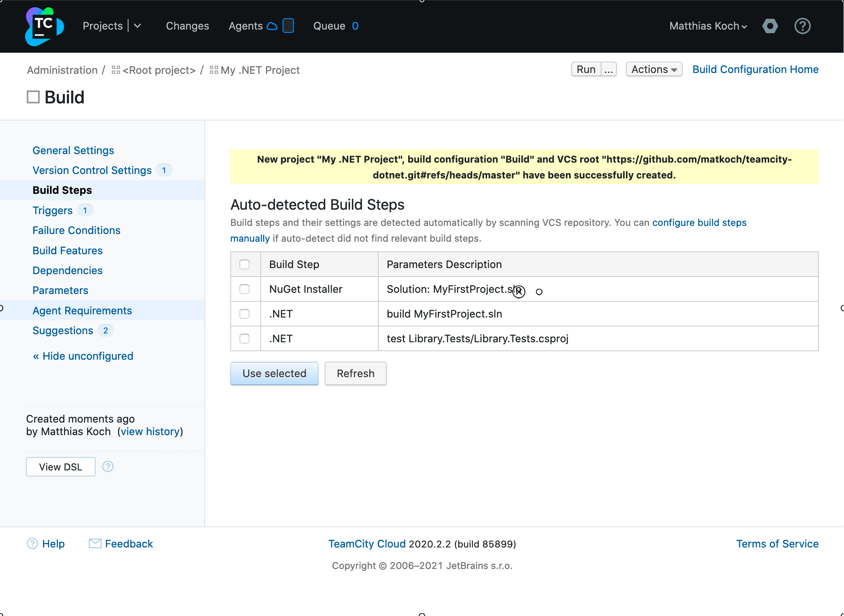
Task: Expand the Matthias Koch user menu
Action: (708, 26)
